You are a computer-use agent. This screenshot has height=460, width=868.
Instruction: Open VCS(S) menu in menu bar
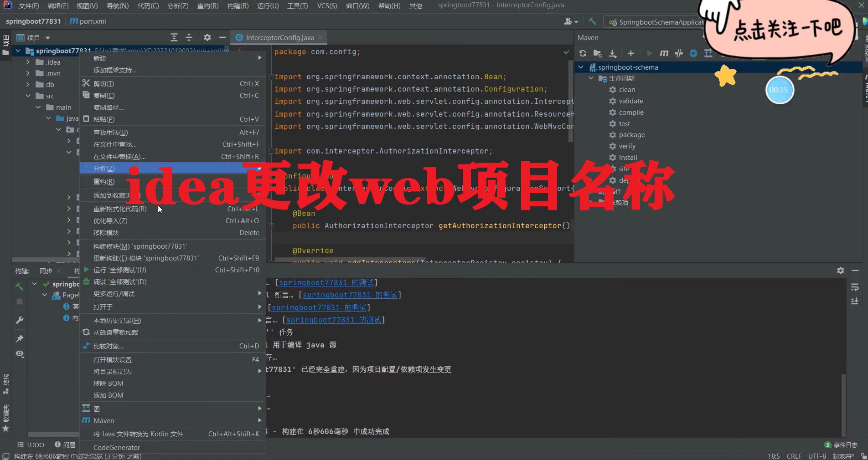(327, 6)
